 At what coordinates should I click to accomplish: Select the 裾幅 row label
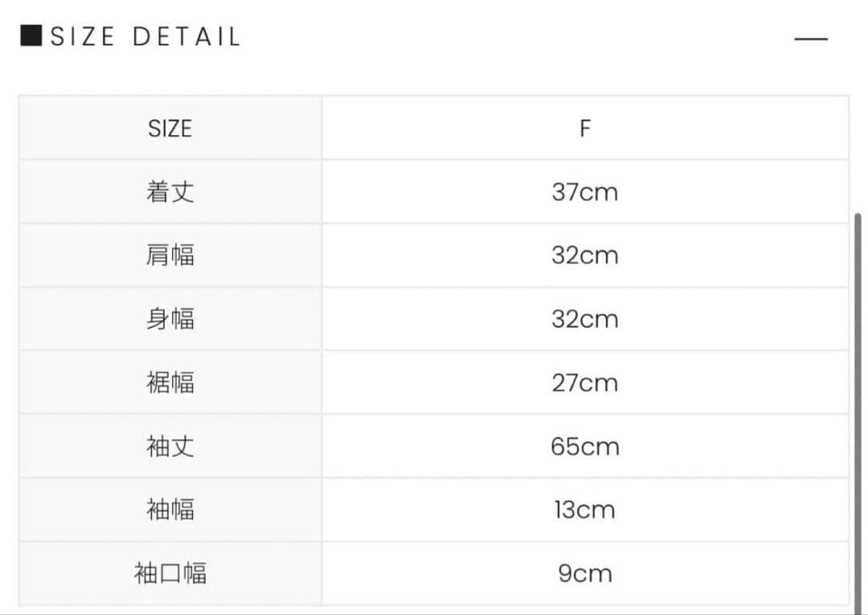[170, 382]
